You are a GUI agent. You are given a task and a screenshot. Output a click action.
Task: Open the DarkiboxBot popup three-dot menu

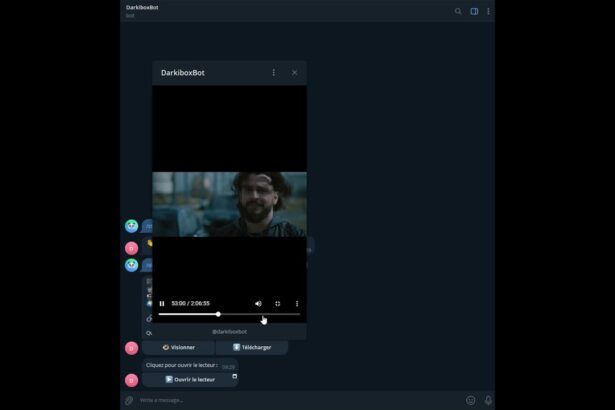(x=274, y=73)
